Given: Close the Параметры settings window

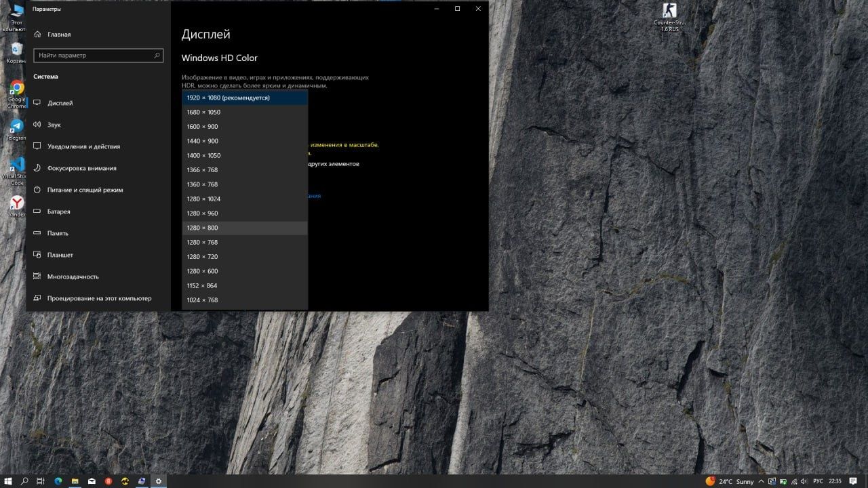Looking at the screenshot, I should [478, 9].
